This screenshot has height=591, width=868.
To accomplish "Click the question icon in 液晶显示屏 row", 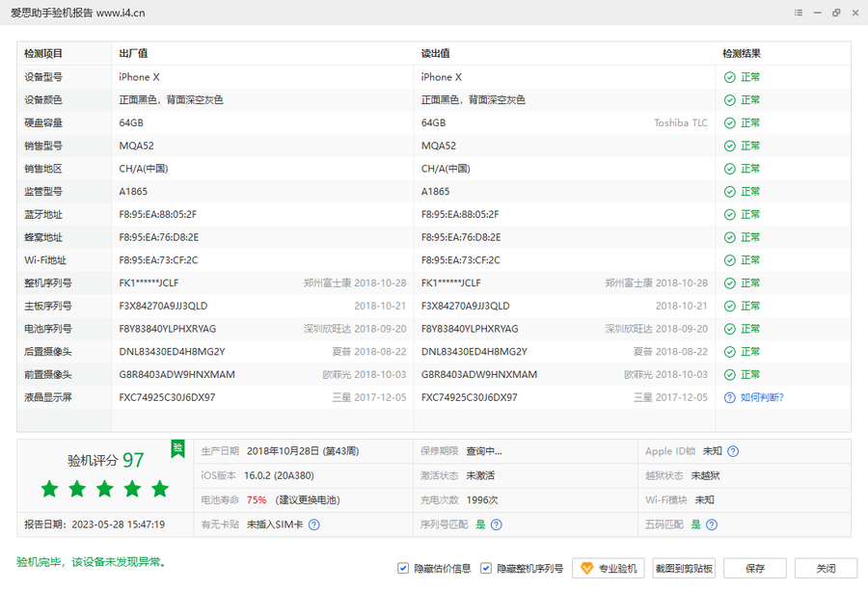I will click(730, 397).
